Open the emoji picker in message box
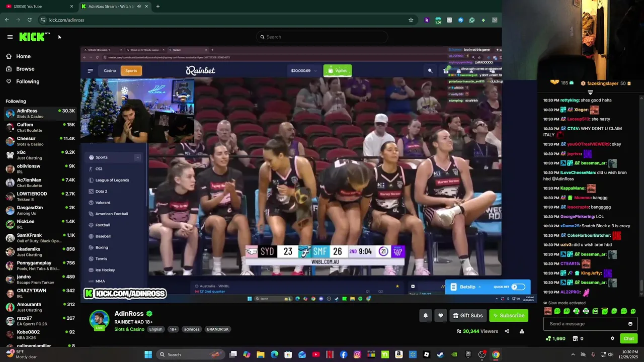 click(x=630, y=324)
